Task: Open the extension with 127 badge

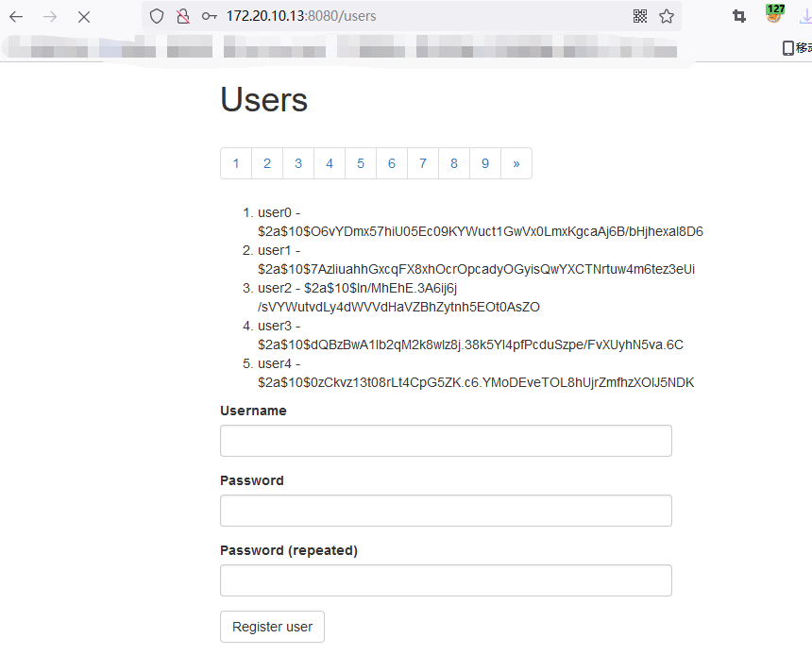Action: [775, 13]
